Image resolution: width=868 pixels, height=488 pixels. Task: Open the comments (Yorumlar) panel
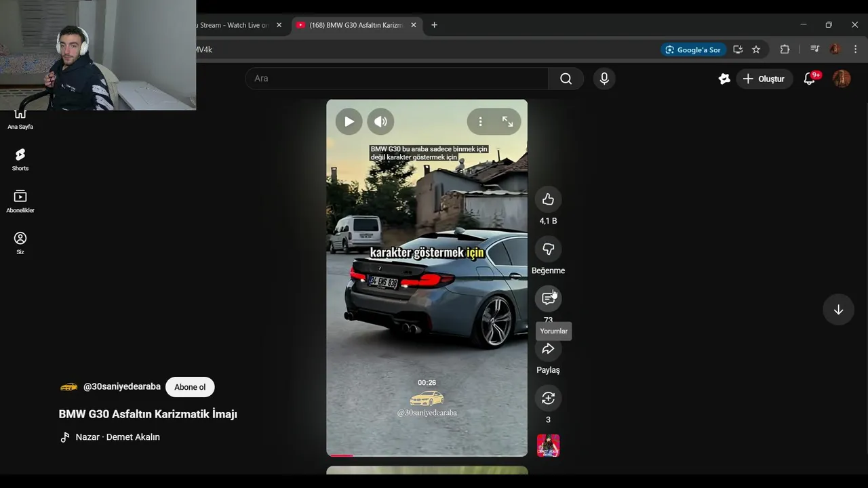coord(548,298)
